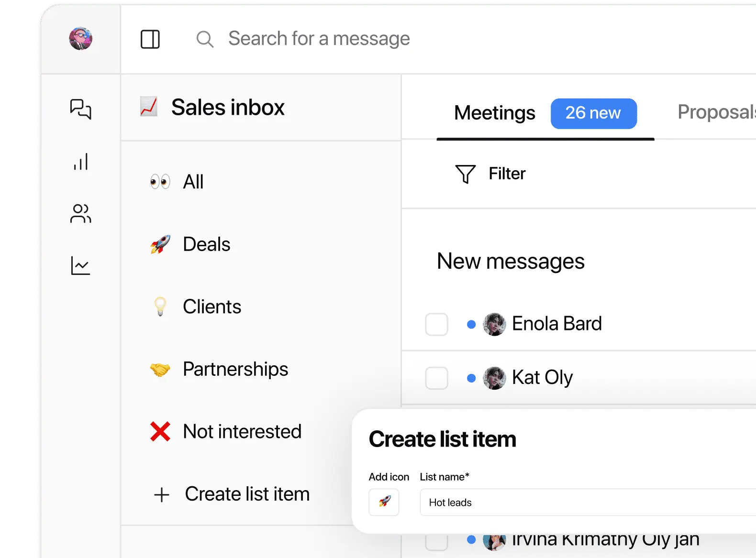Screen dimensions: 756x558
Task: Select the Kat Oly message checkbox
Action: tap(436, 378)
